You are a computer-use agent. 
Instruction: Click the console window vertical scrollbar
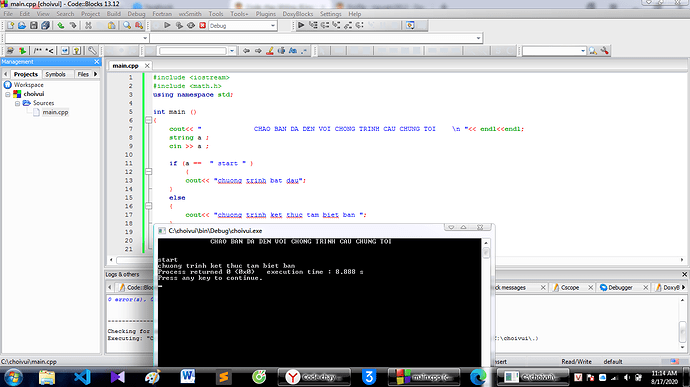point(486,303)
